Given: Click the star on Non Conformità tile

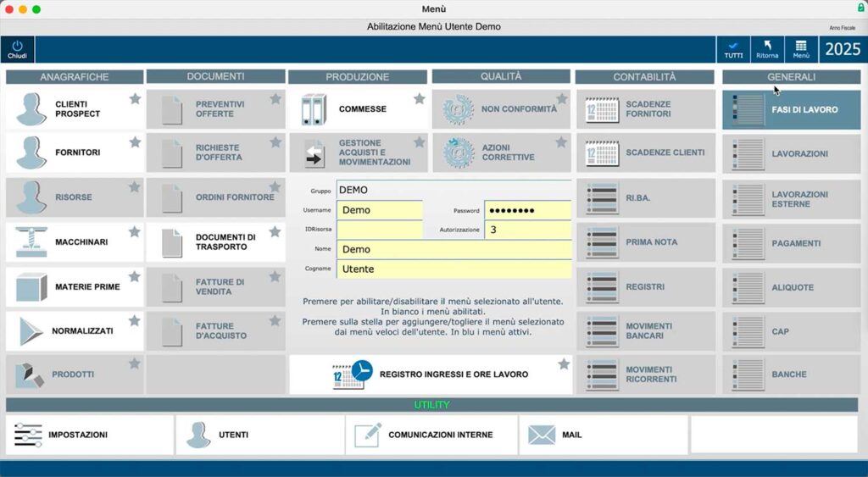Looking at the screenshot, I should (562, 99).
